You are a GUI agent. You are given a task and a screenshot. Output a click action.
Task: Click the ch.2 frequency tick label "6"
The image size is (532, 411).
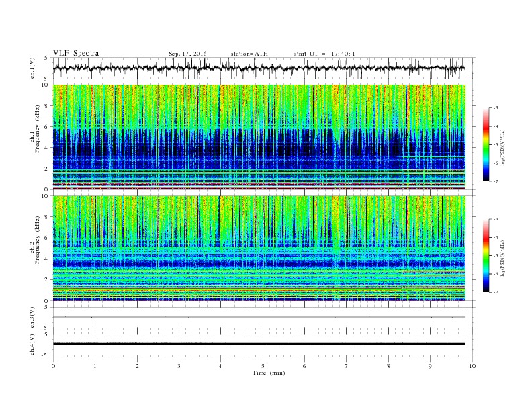click(47, 238)
